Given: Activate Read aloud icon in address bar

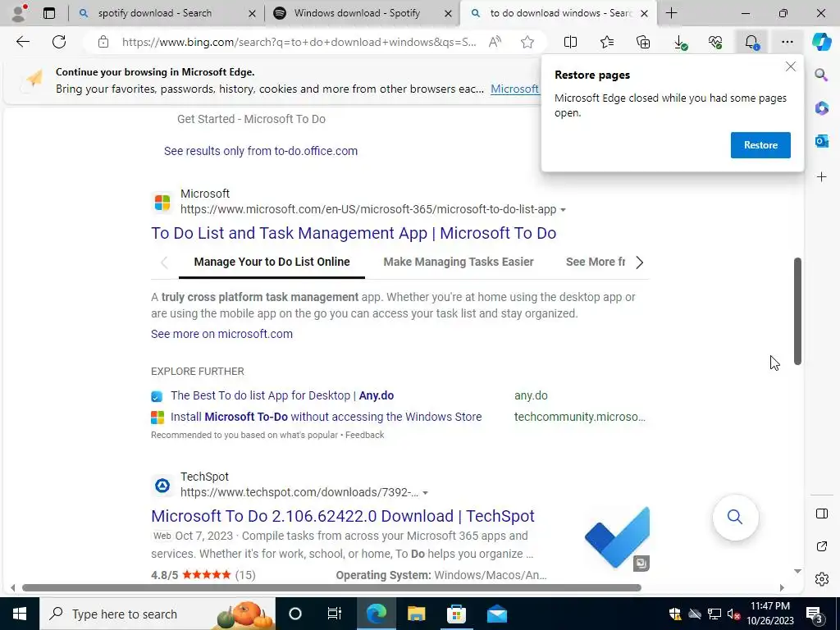Looking at the screenshot, I should (x=495, y=42).
